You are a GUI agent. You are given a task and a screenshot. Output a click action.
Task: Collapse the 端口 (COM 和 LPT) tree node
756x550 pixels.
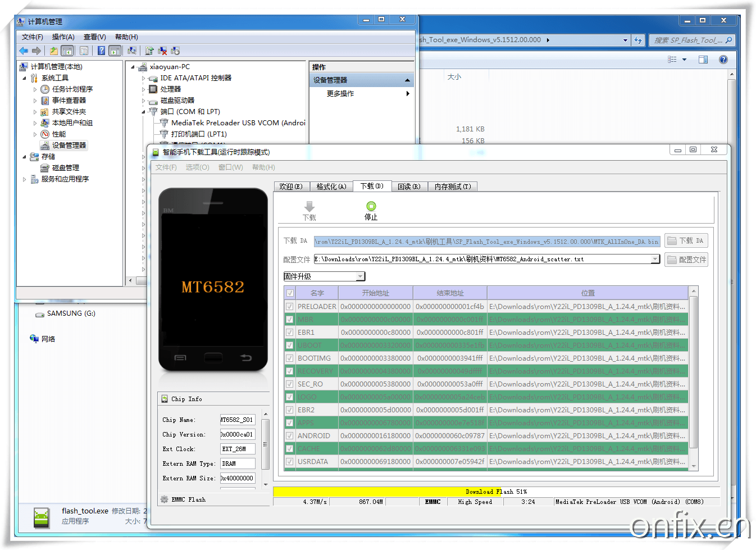(144, 111)
